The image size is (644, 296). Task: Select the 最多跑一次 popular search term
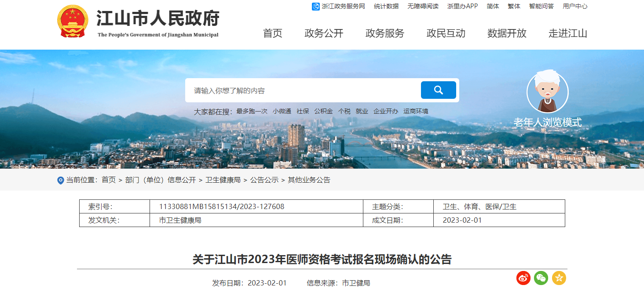[x=252, y=112]
